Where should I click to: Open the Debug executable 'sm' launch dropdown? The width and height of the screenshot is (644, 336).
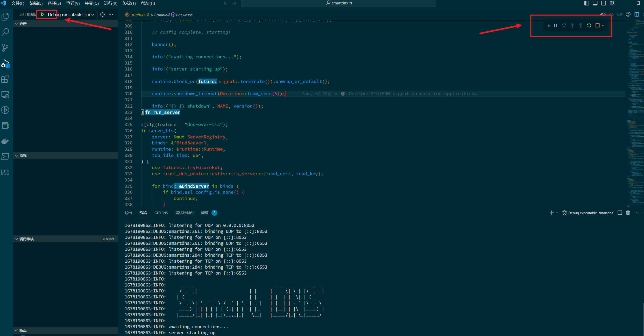tap(93, 14)
